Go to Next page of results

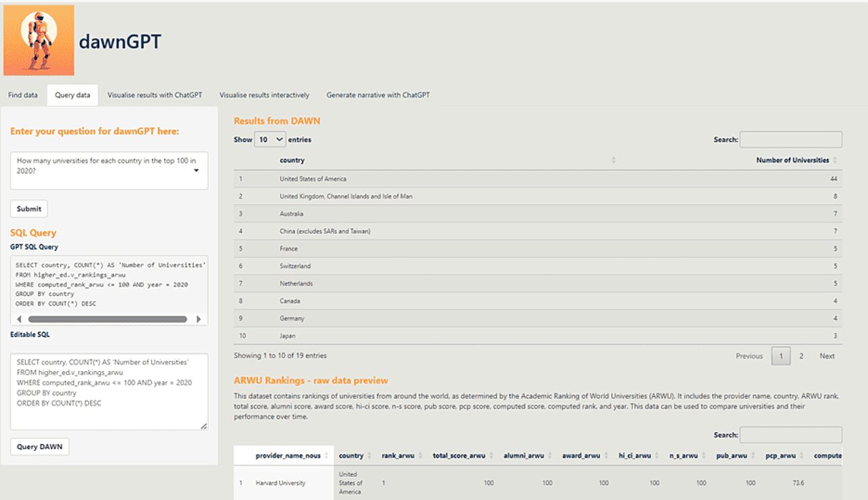point(827,355)
